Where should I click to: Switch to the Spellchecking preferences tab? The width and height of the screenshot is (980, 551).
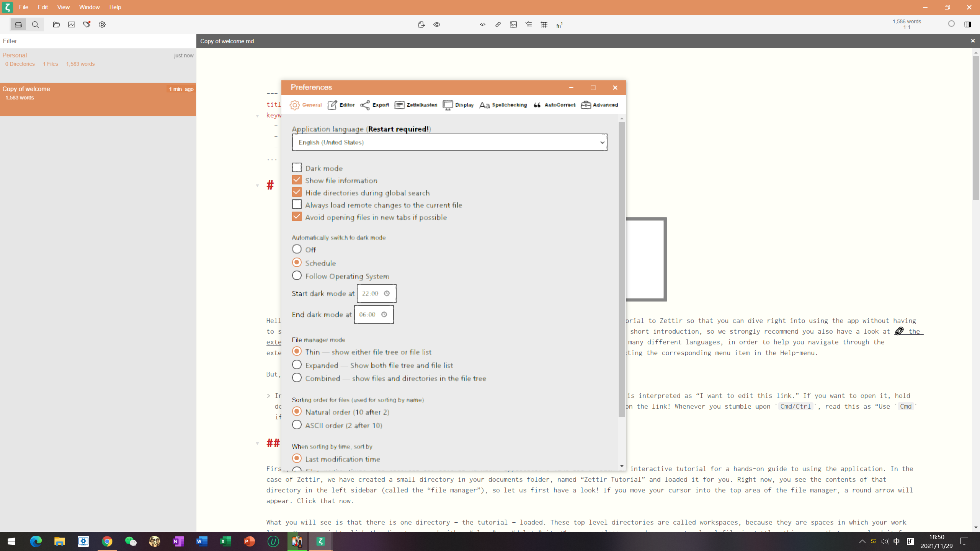(502, 105)
